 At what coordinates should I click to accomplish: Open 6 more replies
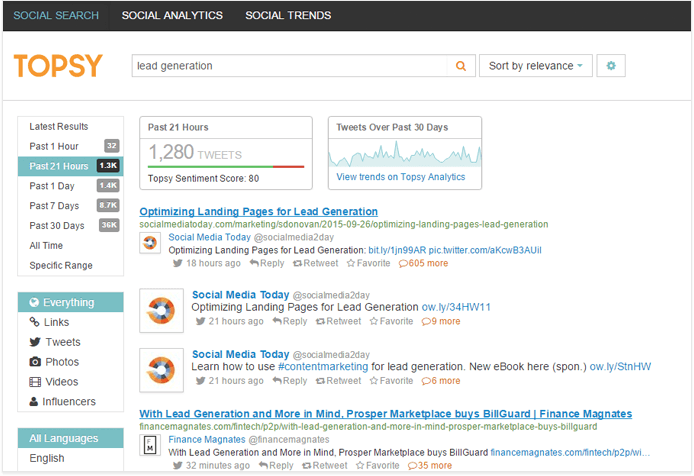(x=441, y=380)
